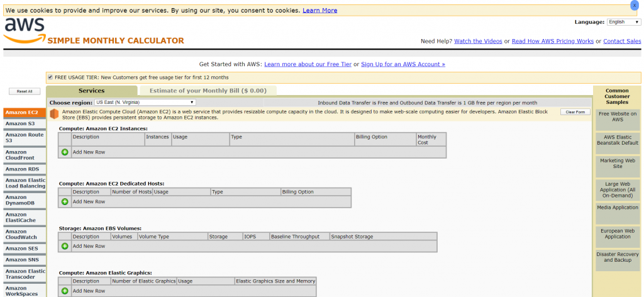Image resolution: width=644 pixels, height=297 pixels.
Task: Select Amazon ElastiCache service
Action: click(25, 217)
